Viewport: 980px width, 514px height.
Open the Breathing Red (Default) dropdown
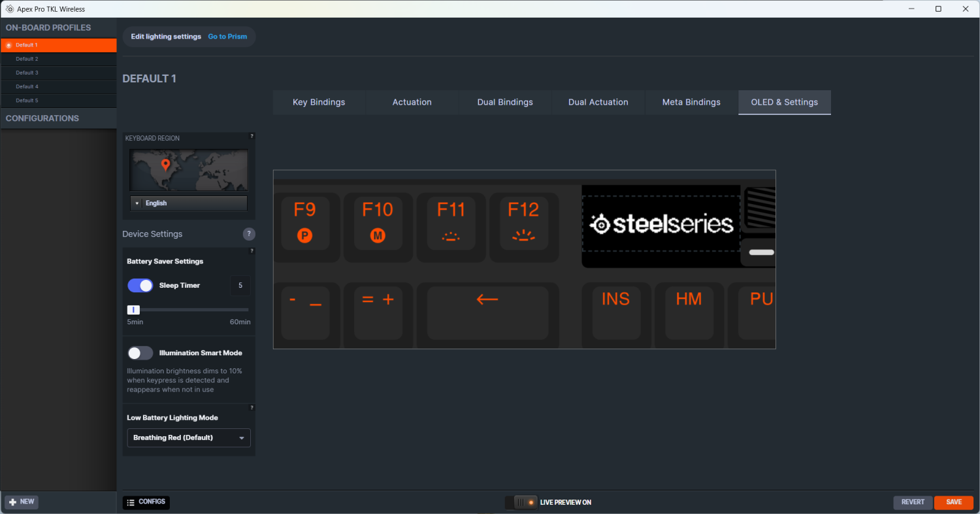189,437
